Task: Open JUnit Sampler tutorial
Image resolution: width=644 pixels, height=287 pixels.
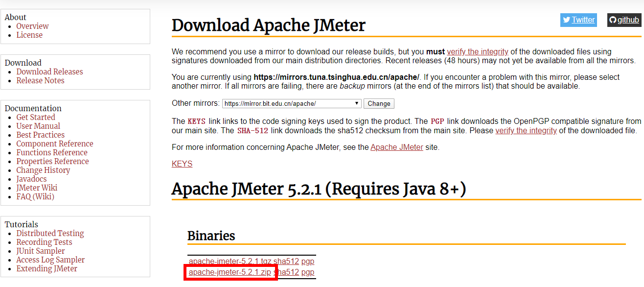Action: (41, 251)
